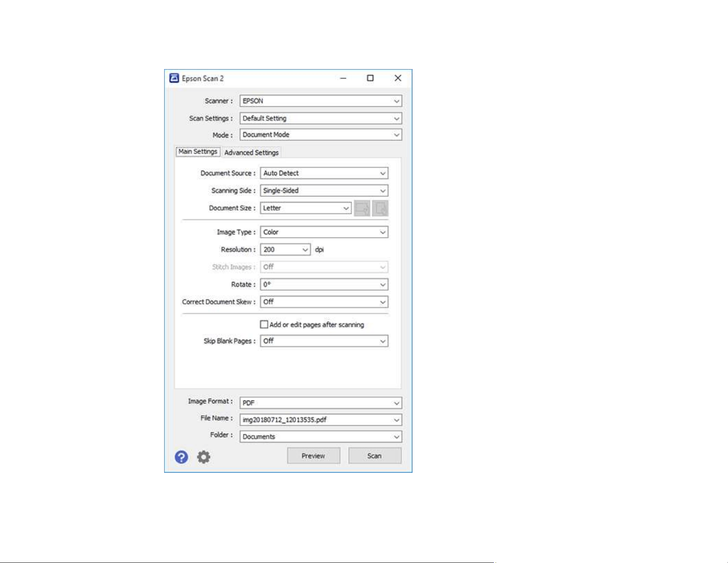Image resolution: width=728 pixels, height=563 pixels.
Task: Click the Epson Scan 2 title text
Action: point(203,79)
